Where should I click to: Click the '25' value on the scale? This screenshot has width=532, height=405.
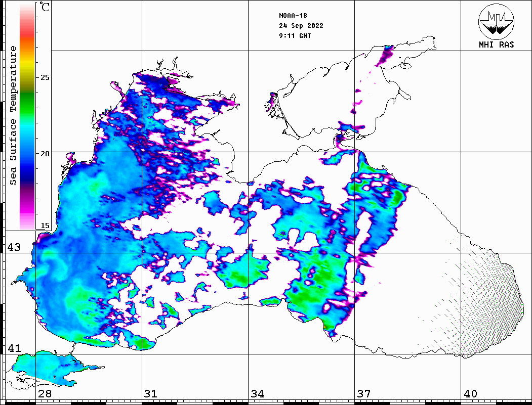[x=45, y=77]
